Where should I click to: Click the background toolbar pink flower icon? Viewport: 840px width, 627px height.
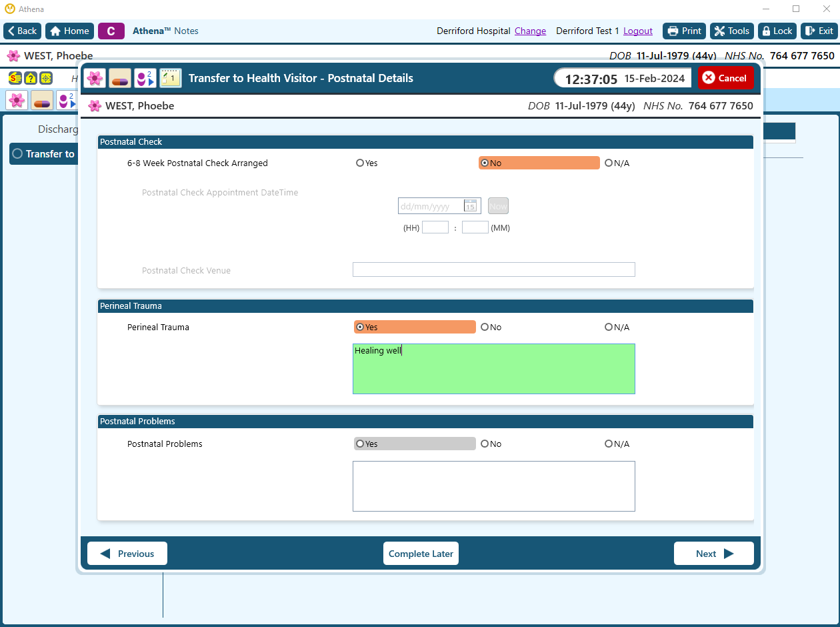[x=17, y=100]
